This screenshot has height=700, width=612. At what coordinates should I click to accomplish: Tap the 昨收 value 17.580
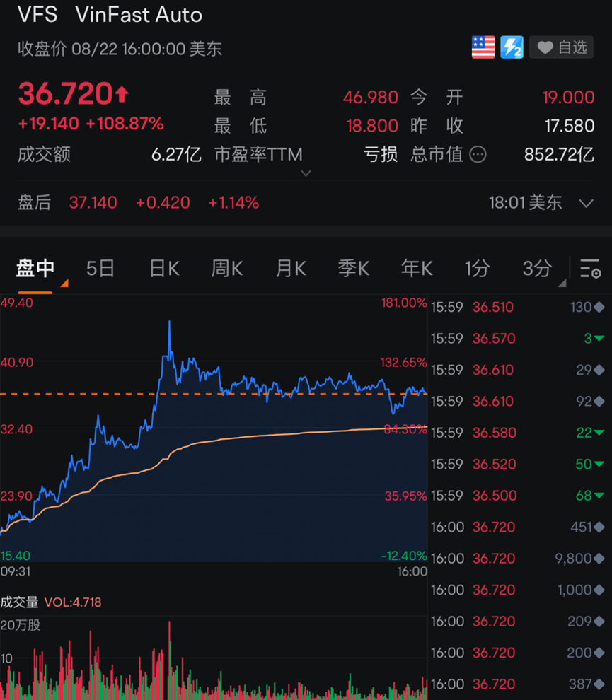tap(569, 126)
